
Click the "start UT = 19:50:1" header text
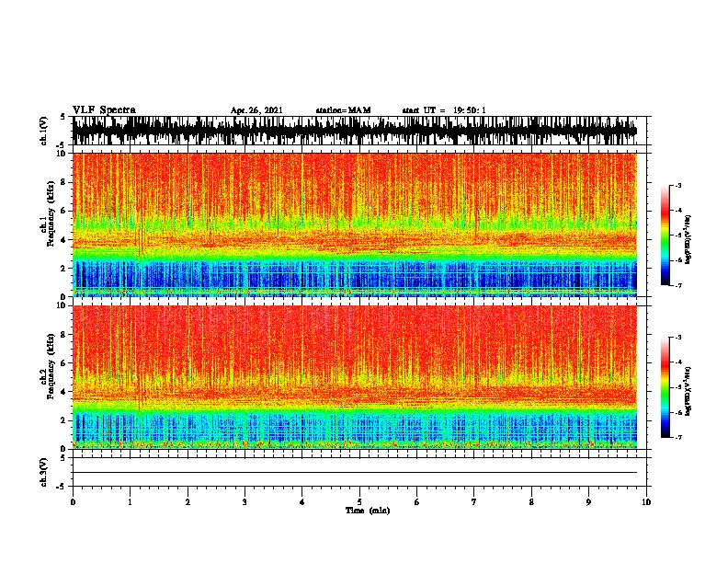444,110
